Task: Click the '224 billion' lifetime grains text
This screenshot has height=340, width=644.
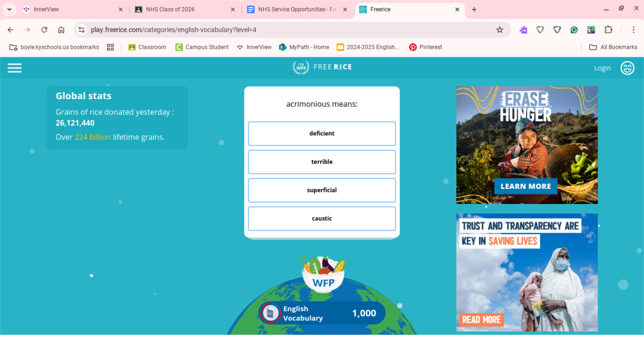Action: 93,137
